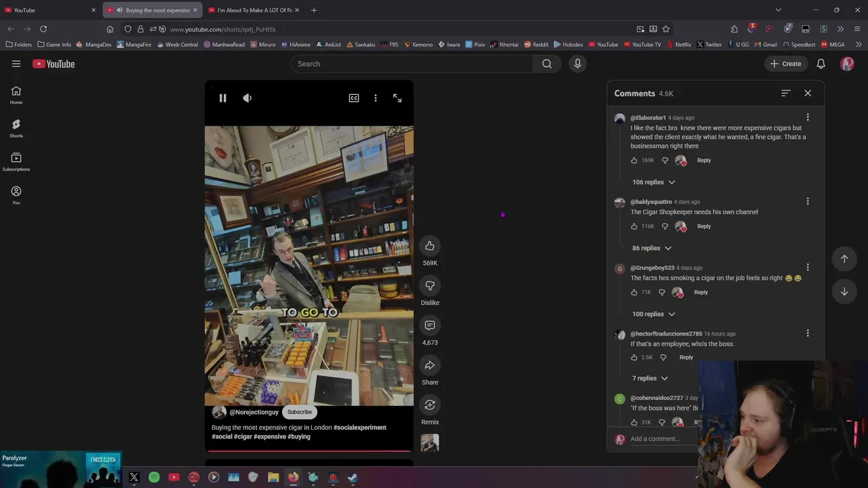Open Subscriptions in the sidebar
The width and height of the screenshot is (868, 488).
pyautogui.click(x=16, y=162)
